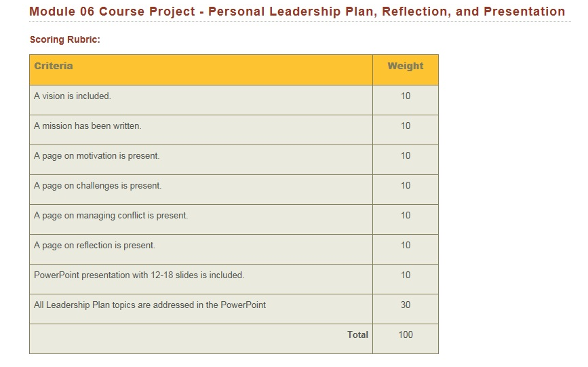This screenshot has height=367, width=588.
Task: Click the 'A page on challenges is present' cell
Action: point(201,189)
